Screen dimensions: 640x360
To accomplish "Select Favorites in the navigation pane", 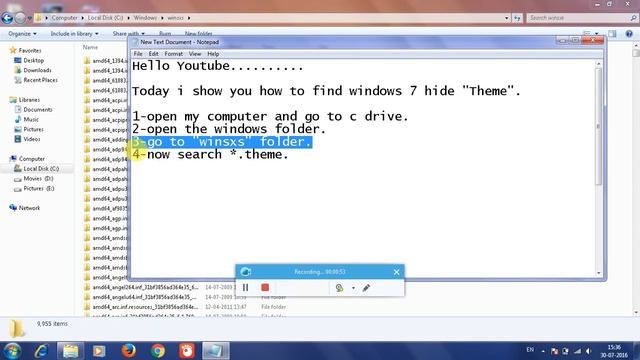I will (30, 51).
